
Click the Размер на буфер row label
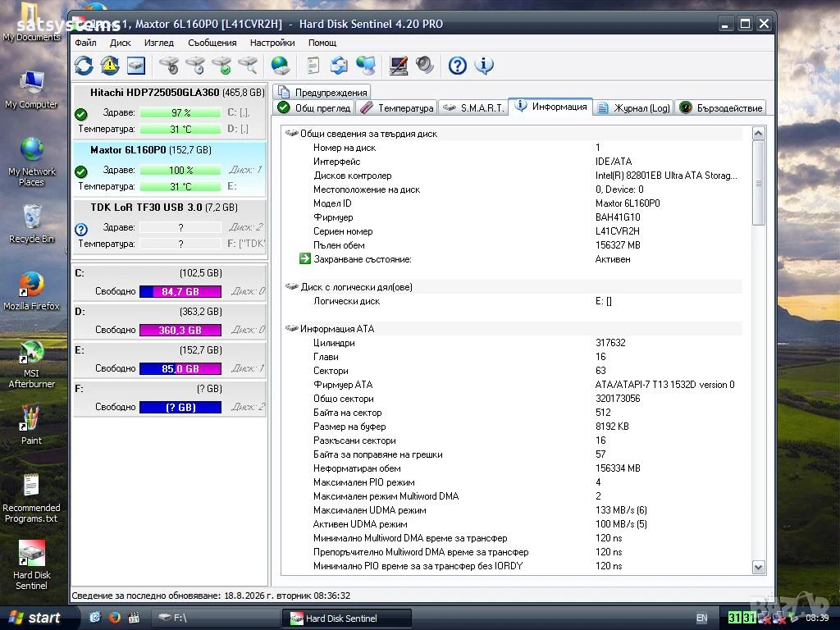(x=349, y=427)
